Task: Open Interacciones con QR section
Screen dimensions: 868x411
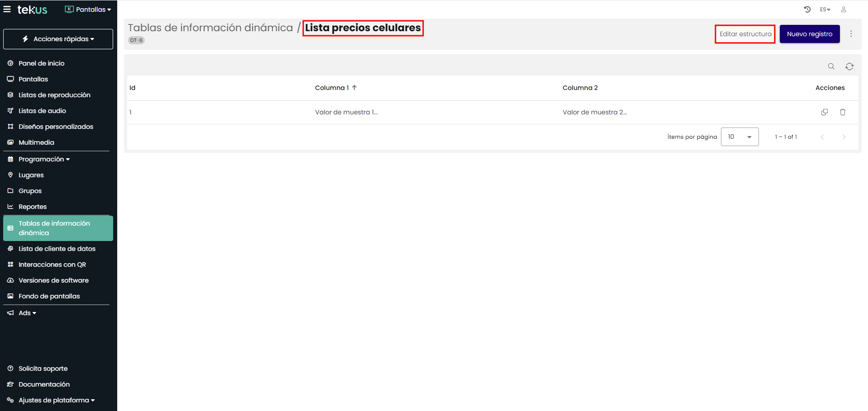Action: point(52,265)
